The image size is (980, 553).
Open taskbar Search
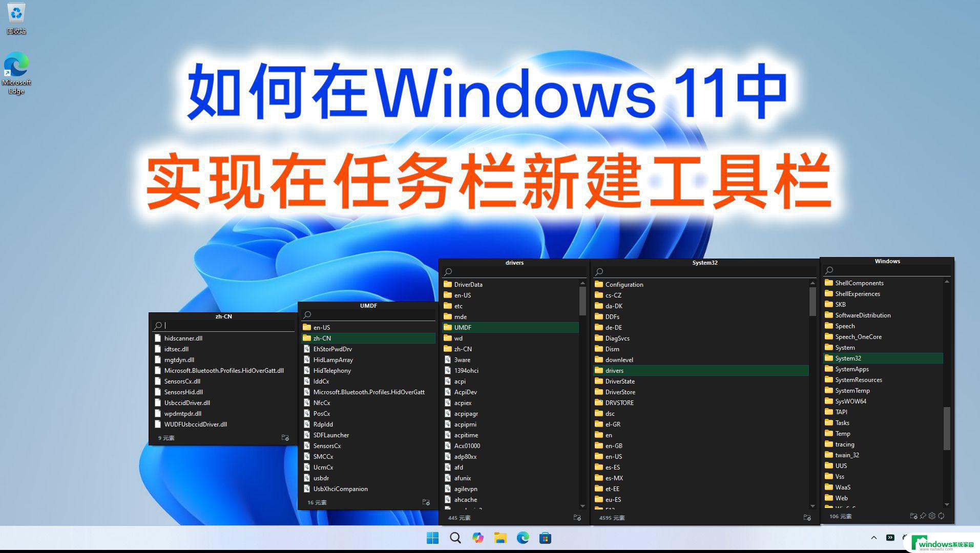point(455,538)
